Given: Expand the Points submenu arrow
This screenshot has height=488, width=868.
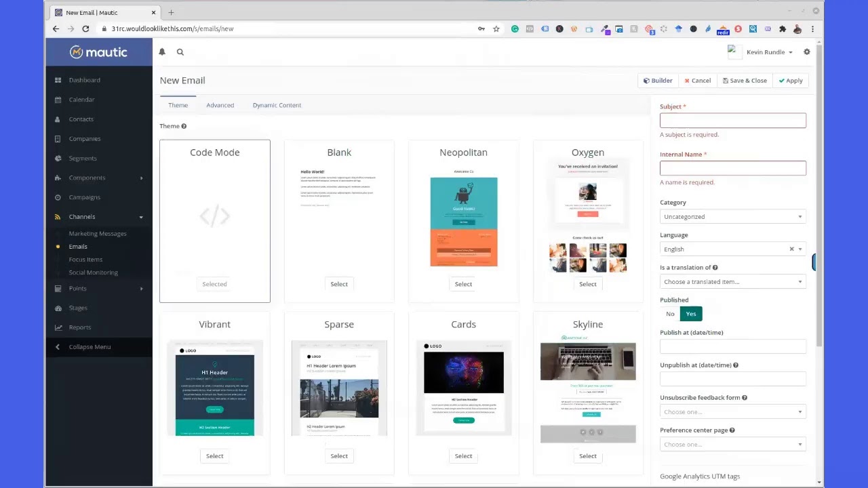Looking at the screenshot, I should tap(142, 289).
